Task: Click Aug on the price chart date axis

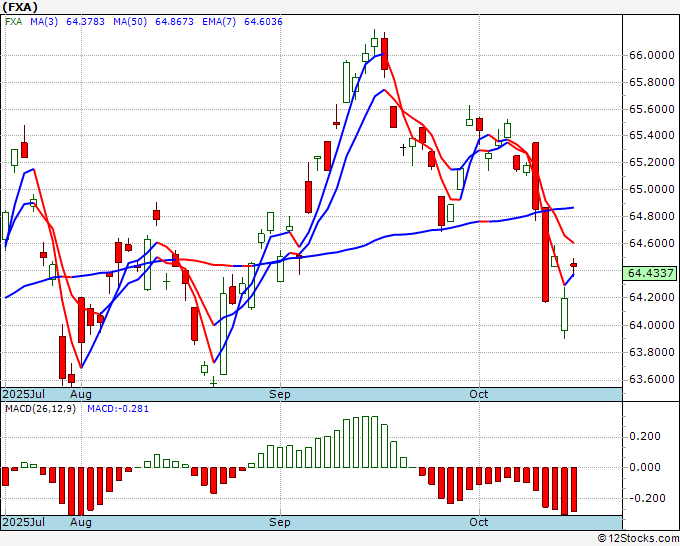Action: [x=80, y=394]
